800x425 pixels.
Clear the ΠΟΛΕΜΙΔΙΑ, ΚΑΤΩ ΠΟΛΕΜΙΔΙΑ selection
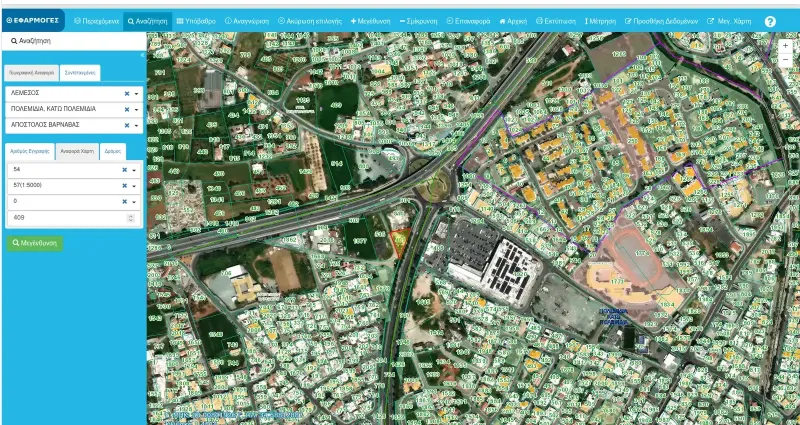(x=127, y=110)
